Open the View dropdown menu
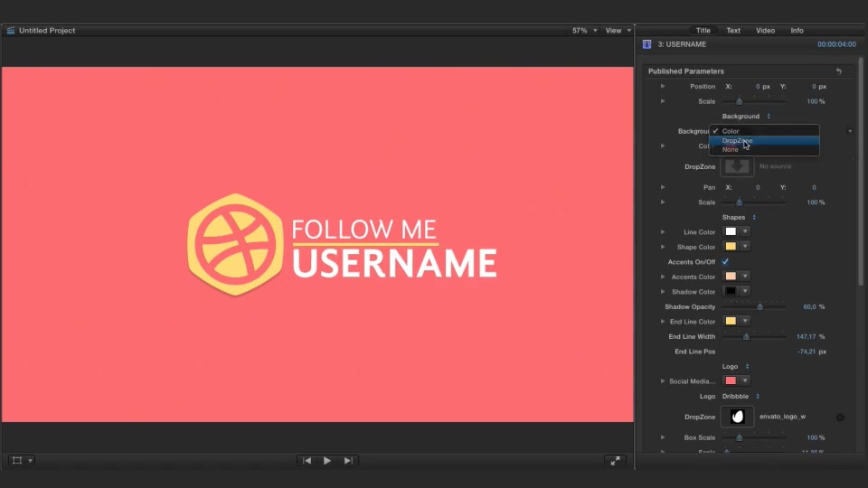The width and height of the screenshot is (868, 488). tap(618, 31)
